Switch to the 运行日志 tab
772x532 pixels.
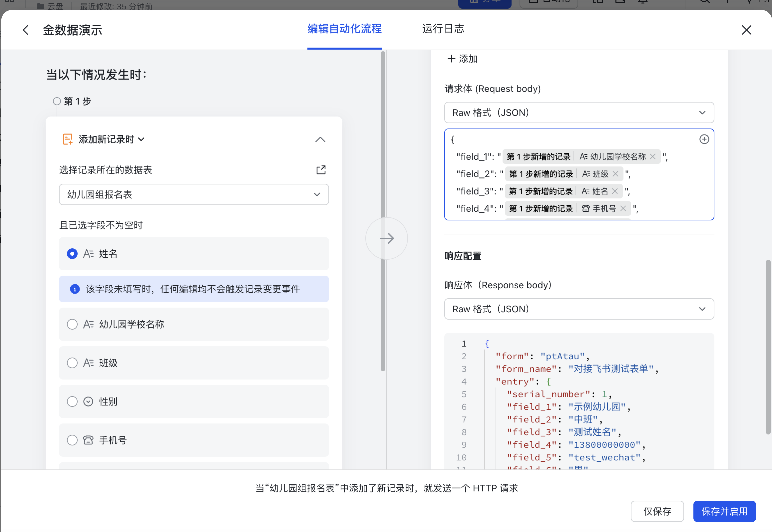443,29
